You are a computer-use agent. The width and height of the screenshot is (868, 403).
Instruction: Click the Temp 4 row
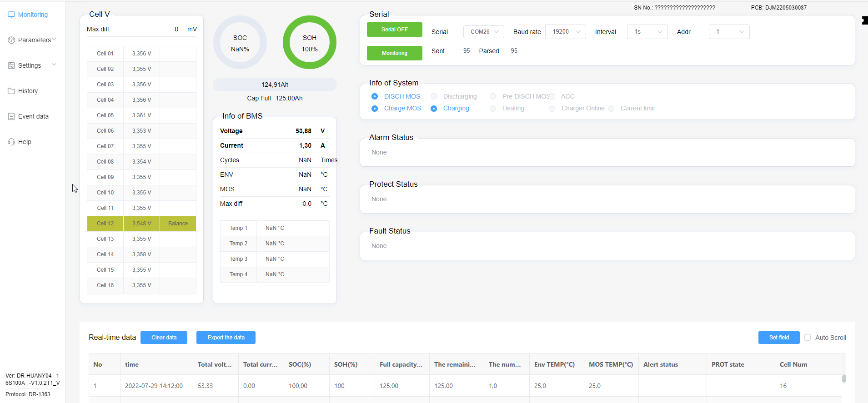[275, 274]
